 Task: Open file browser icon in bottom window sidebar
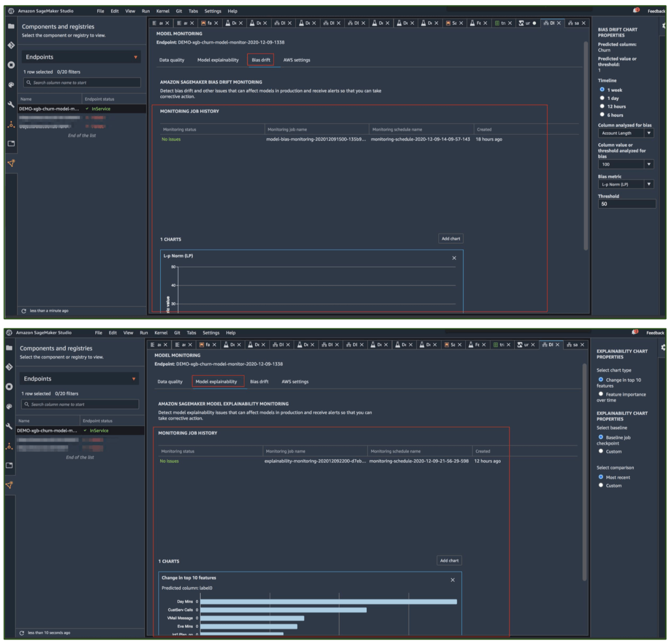9,348
